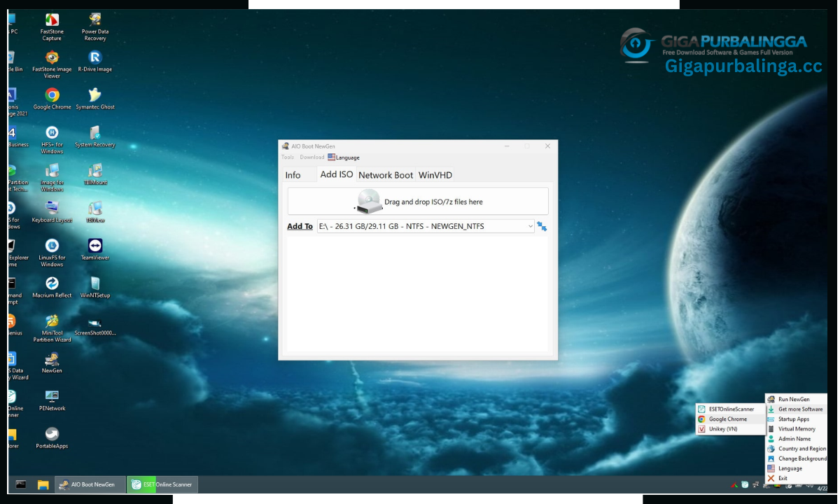The image size is (840, 504).
Task: Choose Run NewGen in tray menu
Action: 797,399
